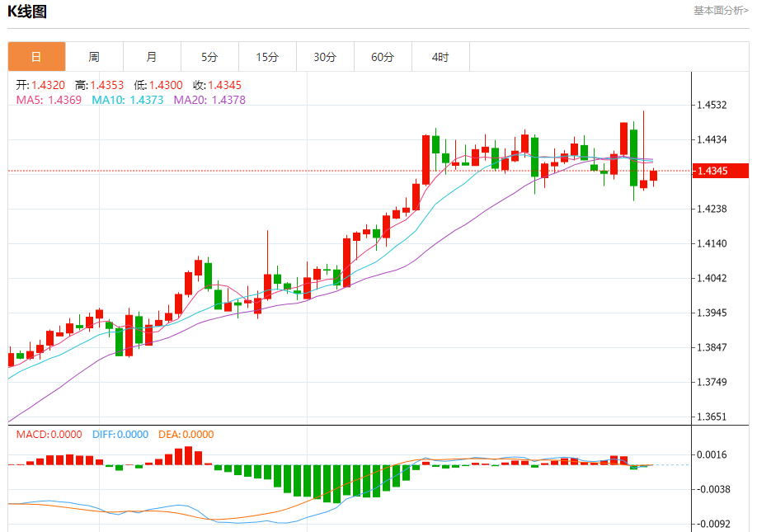Choose the 30分 interval tab
Viewport: 757px width, 532px height.
coord(325,57)
